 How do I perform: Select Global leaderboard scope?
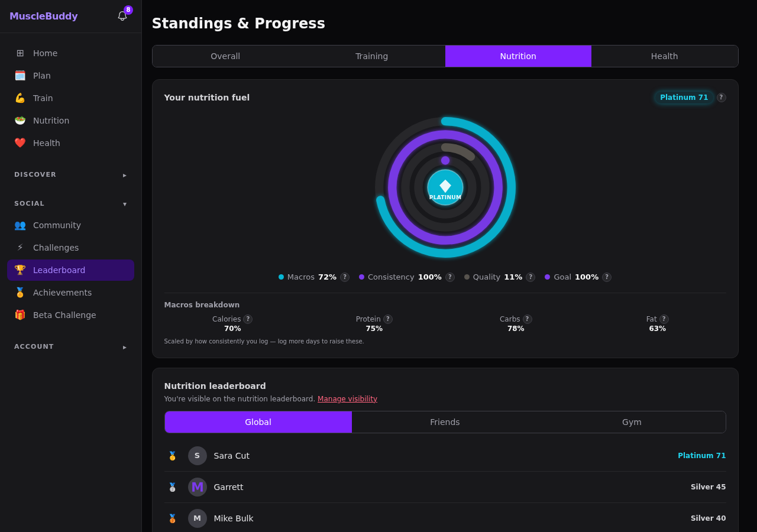258,422
